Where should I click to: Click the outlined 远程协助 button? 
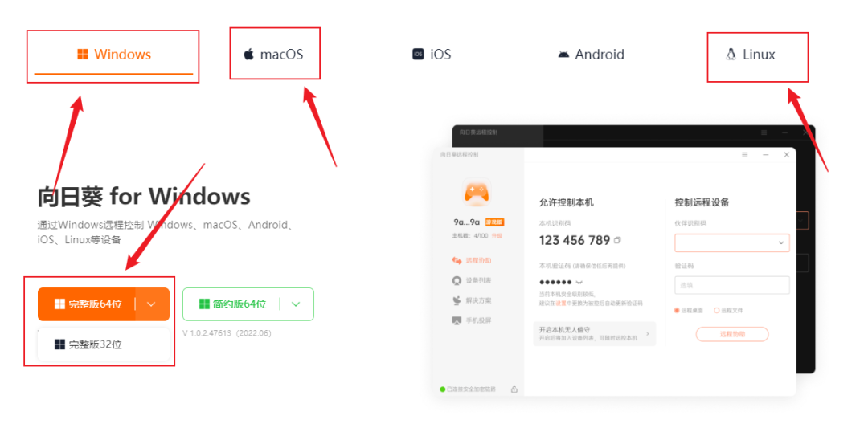pyautogui.click(x=732, y=334)
